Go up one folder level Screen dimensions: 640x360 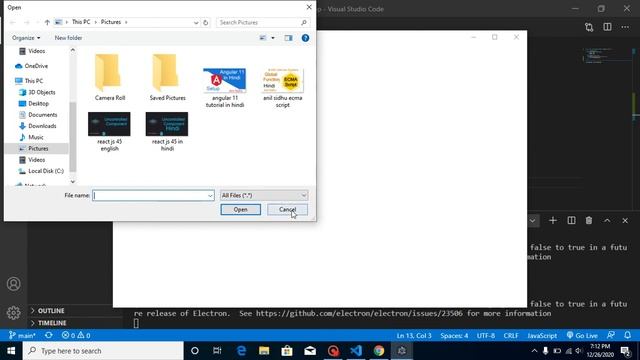[x=47, y=22]
